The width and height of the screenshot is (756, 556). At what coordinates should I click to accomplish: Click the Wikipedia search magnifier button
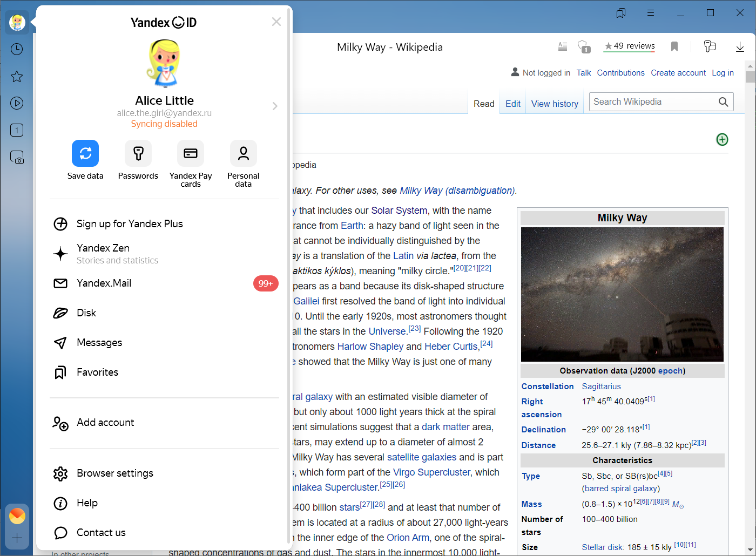(724, 101)
